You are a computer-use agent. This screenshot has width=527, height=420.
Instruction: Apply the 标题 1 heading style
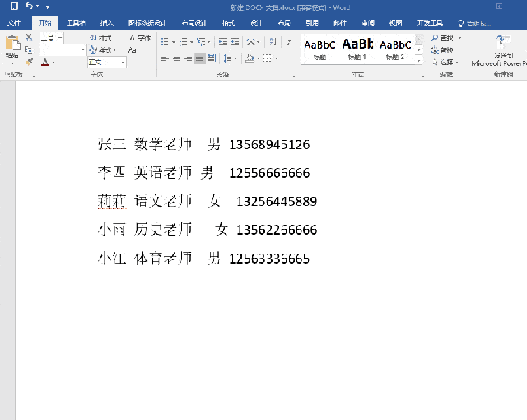click(357, 49)
